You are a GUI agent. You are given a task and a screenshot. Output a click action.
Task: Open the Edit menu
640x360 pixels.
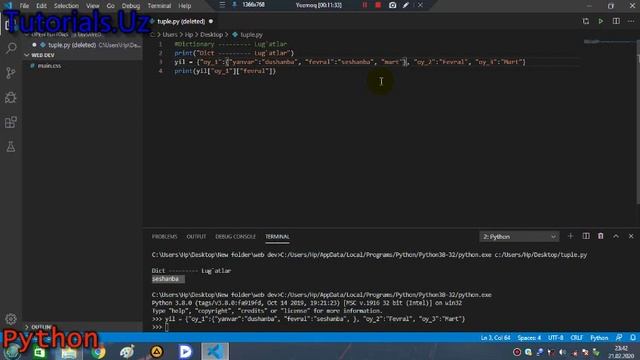[x=41, y=6]
